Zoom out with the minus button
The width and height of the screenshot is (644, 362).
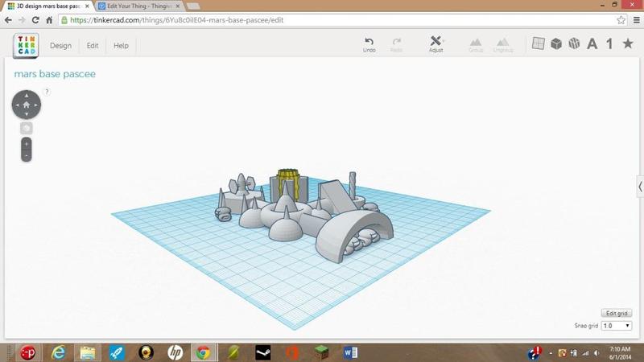pos(26,154)
